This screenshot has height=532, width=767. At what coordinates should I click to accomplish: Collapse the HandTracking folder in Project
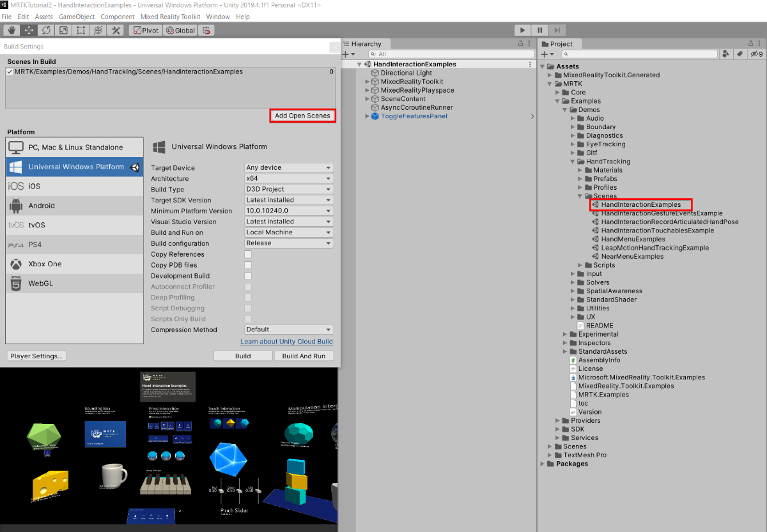(x=573, y=162)
